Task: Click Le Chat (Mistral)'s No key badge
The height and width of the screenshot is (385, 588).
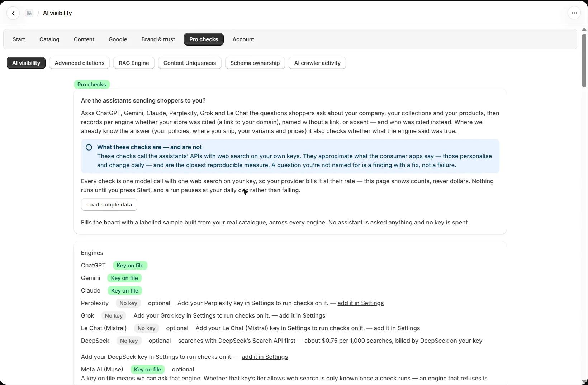Action: coord(146,328)
